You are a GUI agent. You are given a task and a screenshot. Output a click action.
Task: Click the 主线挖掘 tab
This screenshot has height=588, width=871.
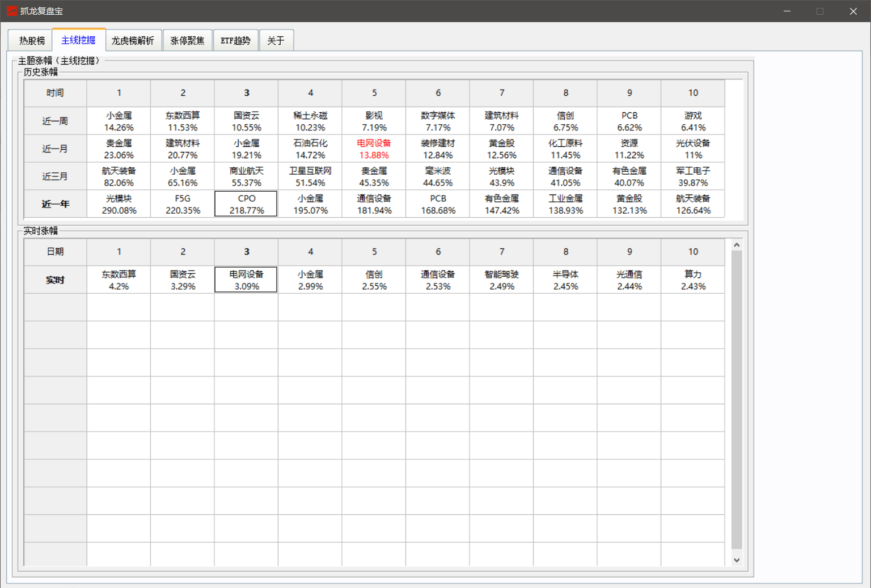coord(78,40)
